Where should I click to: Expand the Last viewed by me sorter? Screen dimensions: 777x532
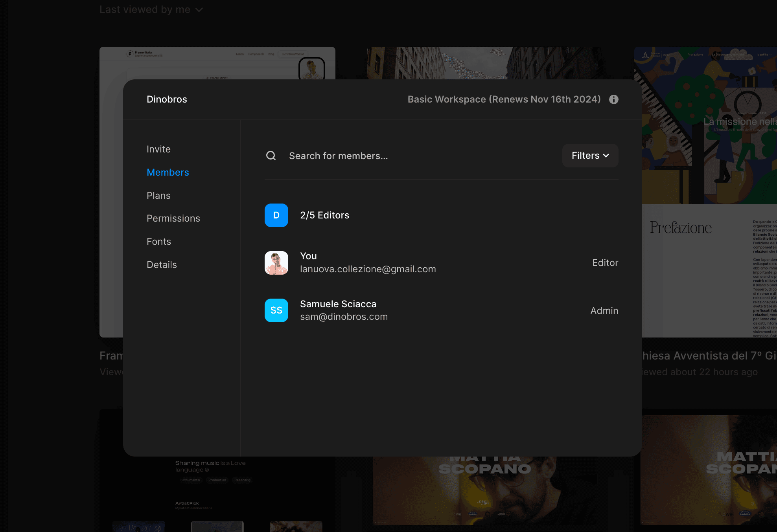tap(151, 9)
